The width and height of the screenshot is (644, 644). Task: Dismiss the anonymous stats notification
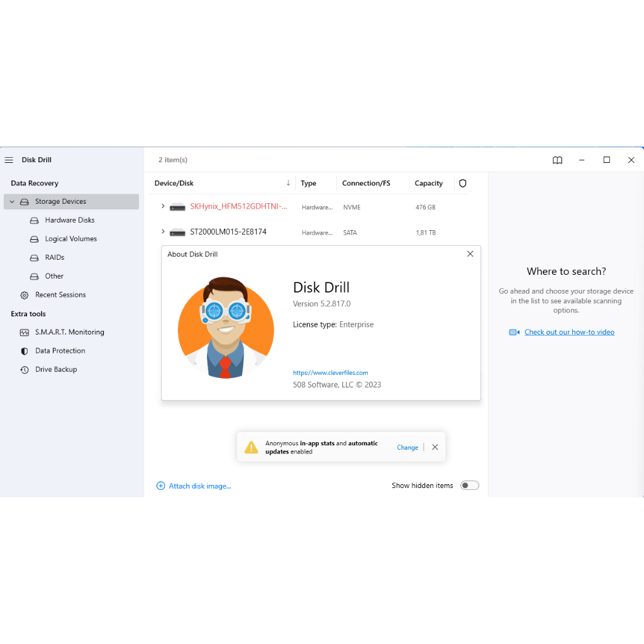click(x=435, y=447)
